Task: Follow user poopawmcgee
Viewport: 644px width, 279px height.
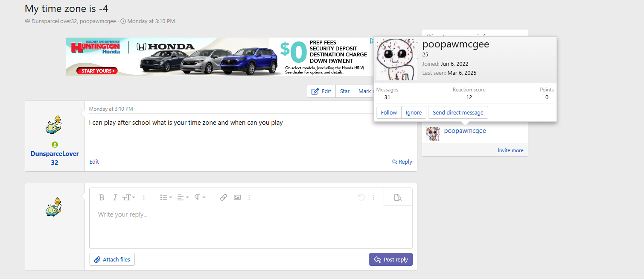Action: pyautogui.click(x=389, y=112)
